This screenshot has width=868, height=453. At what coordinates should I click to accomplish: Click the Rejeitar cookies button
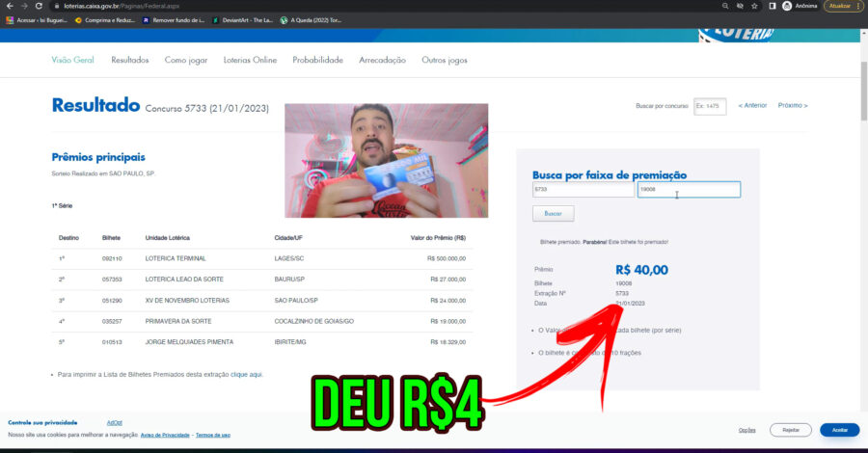click(x=791, y=430)
